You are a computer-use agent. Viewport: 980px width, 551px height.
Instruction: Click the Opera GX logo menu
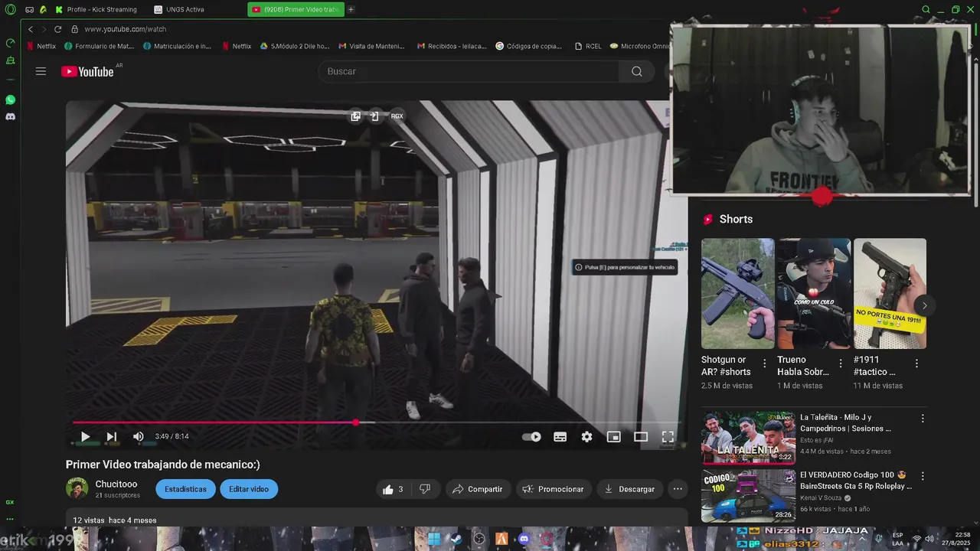tap(10, 9)
